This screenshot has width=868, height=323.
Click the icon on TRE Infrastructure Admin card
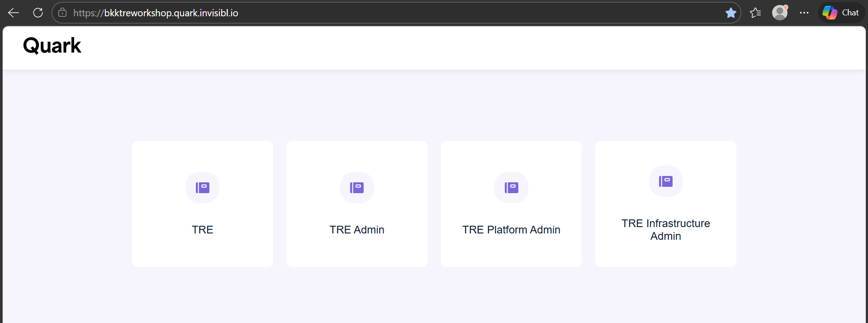665,181
